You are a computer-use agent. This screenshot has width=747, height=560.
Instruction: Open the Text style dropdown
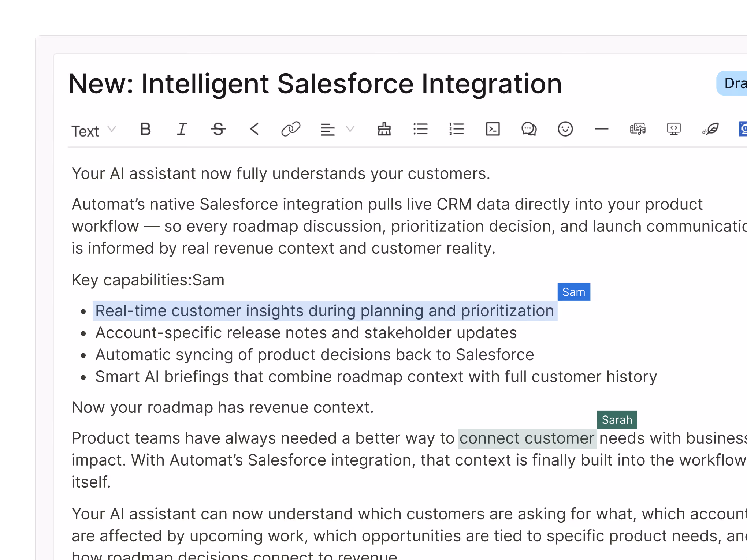94,131
